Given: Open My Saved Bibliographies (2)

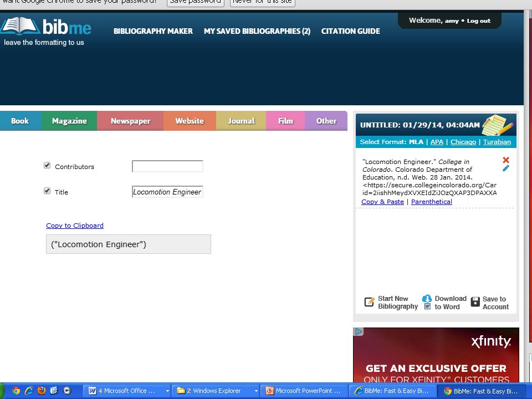Looking at the screenshot, I should point(257,31).
